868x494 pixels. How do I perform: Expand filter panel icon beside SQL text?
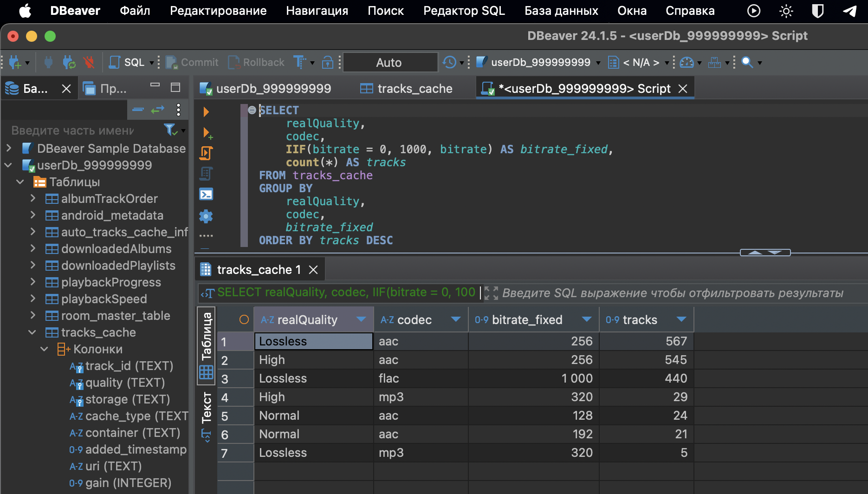click(x=491, y=293)
